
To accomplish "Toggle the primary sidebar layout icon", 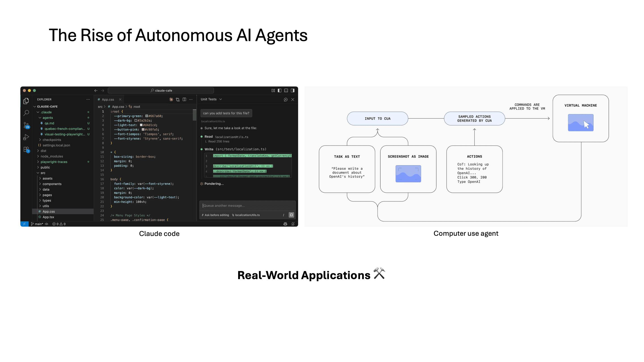I will [280, 90].
